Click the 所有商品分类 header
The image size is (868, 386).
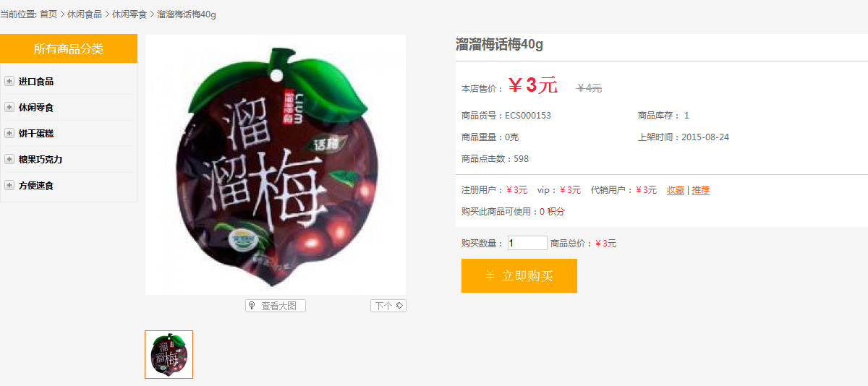point(69,49)
